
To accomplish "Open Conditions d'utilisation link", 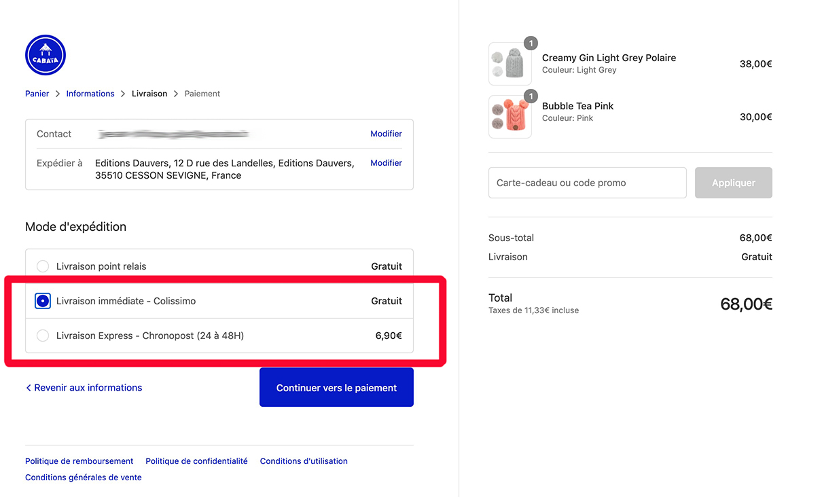I will pyautogui.click(x=304, y=461).
